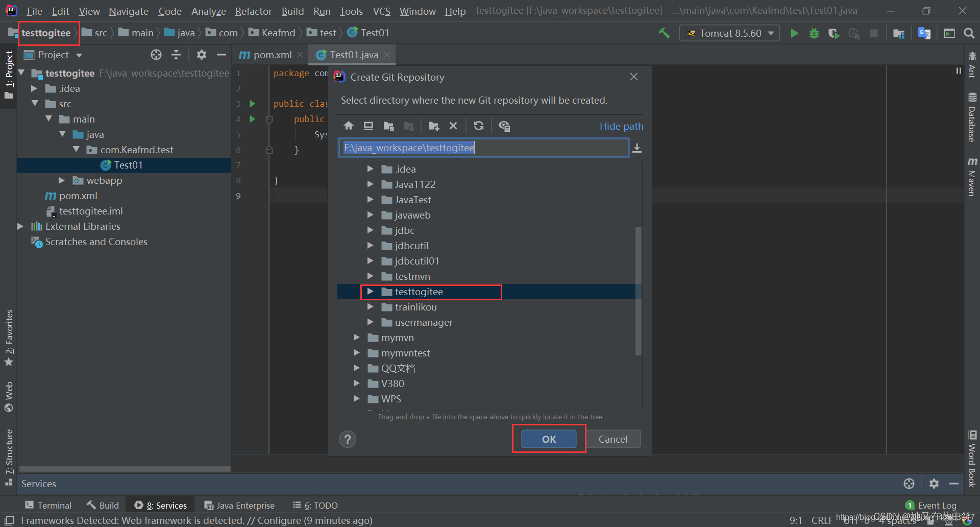Open the 6: TODO tool tab

point(315,505)
